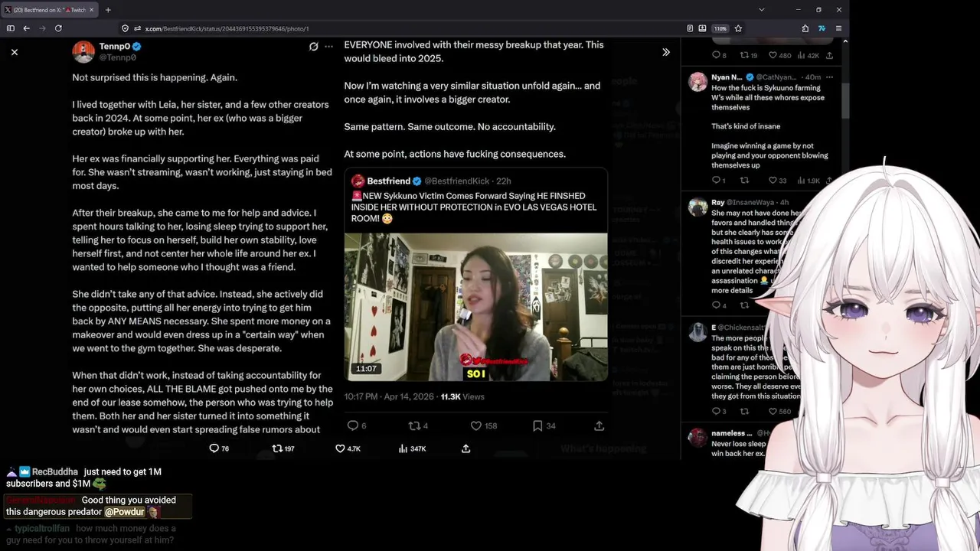Open the Tenn0 display name link
Image resolution: width=980 pixels, height=551 pixels.
coord(114,47)
